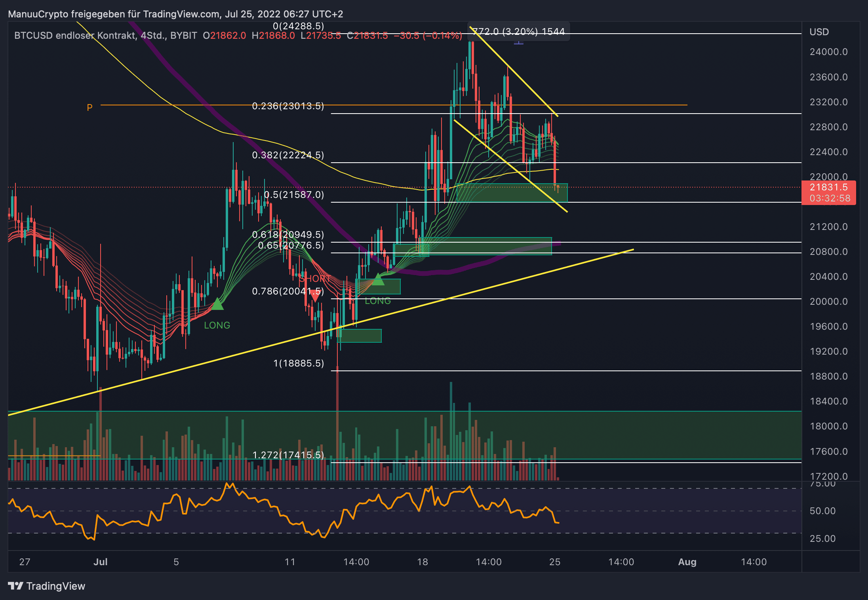Click the 18000.0 price axis value
The image size is (868, 600).
coord(828,426)
